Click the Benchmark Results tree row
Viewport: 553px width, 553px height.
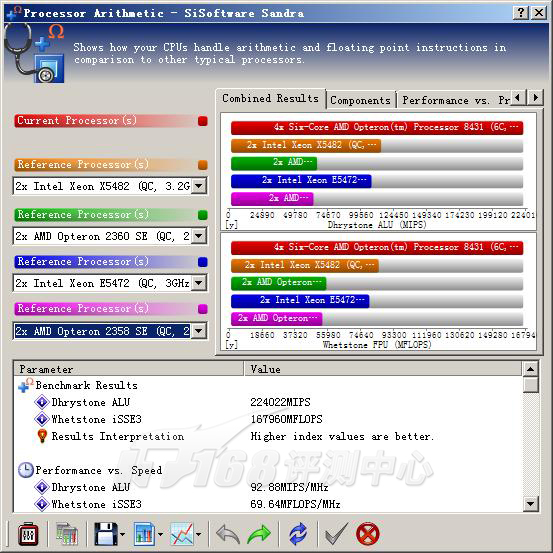[x=86, y=385]
